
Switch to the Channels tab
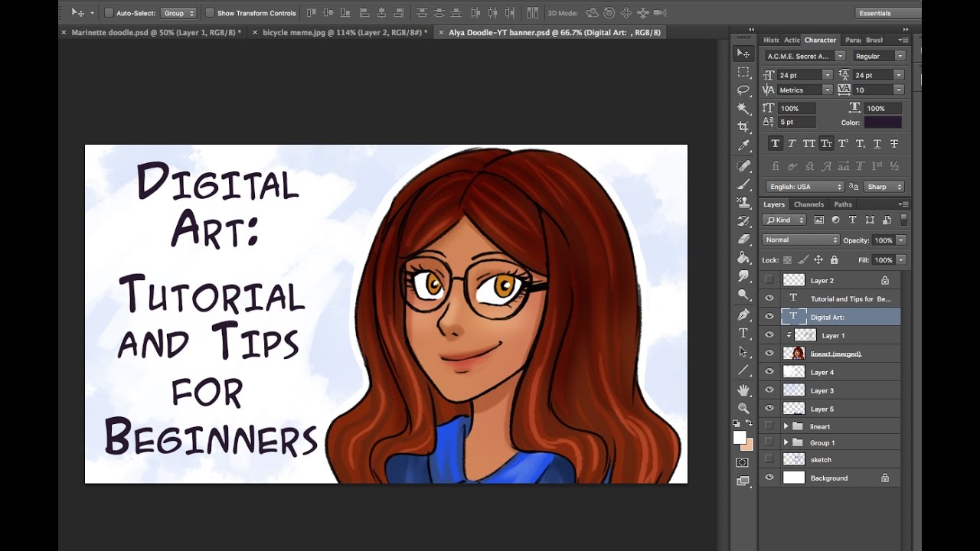808,204
